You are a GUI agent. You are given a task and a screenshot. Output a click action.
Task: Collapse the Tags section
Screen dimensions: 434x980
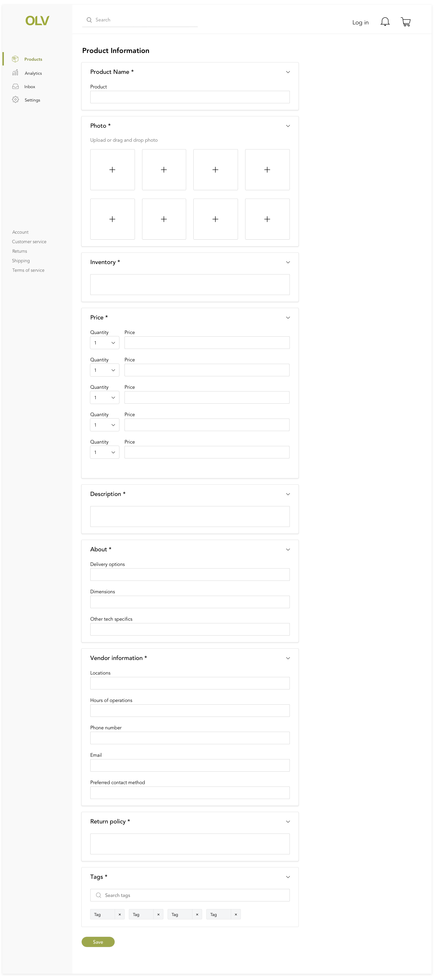288,877
